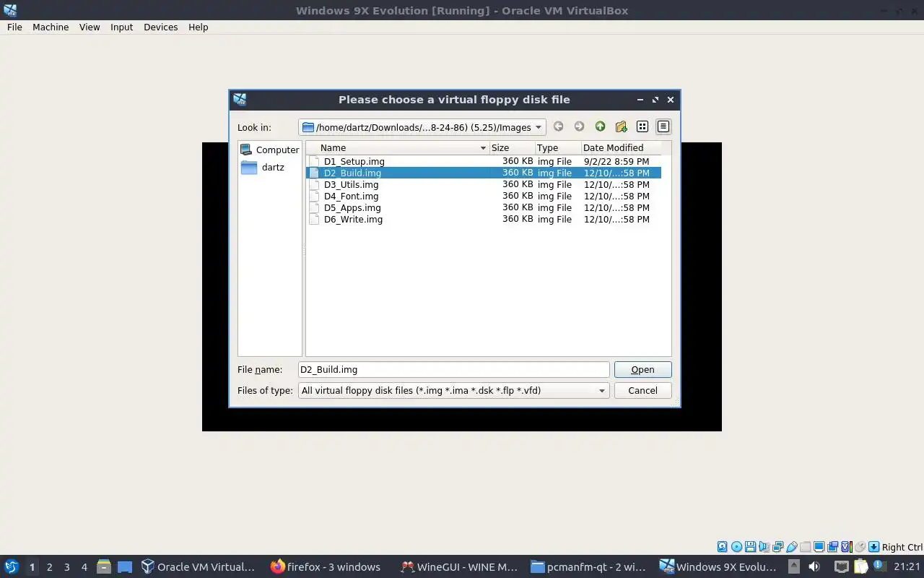This screenshot has width=924, height=578.
Task: Select D6_Write.img file
Action: 353,219
